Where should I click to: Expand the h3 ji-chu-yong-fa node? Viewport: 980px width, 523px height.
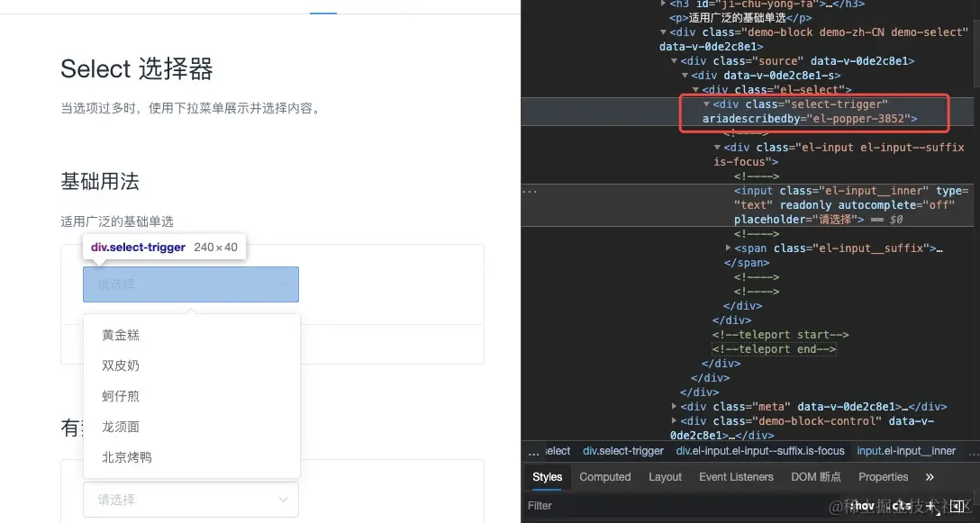[664, 4]
